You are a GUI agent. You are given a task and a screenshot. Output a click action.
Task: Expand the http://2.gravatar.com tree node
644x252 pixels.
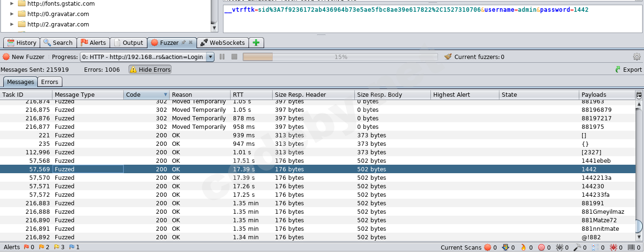tap(12, 24)
